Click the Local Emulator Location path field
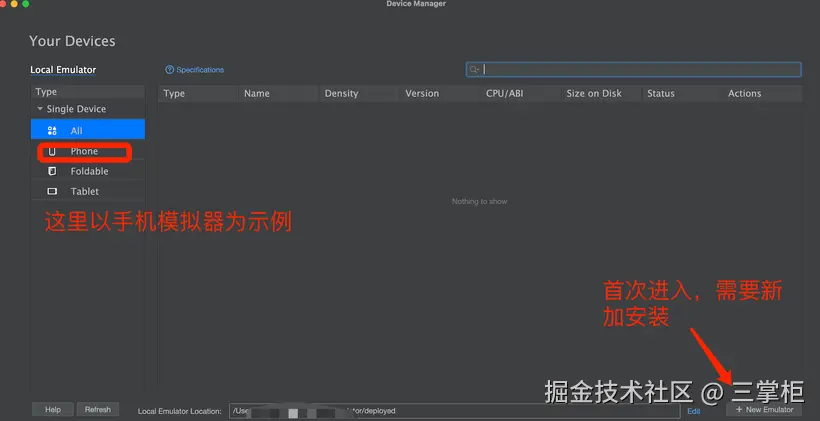This screenshot has height=421, width=820. [454, 411]
